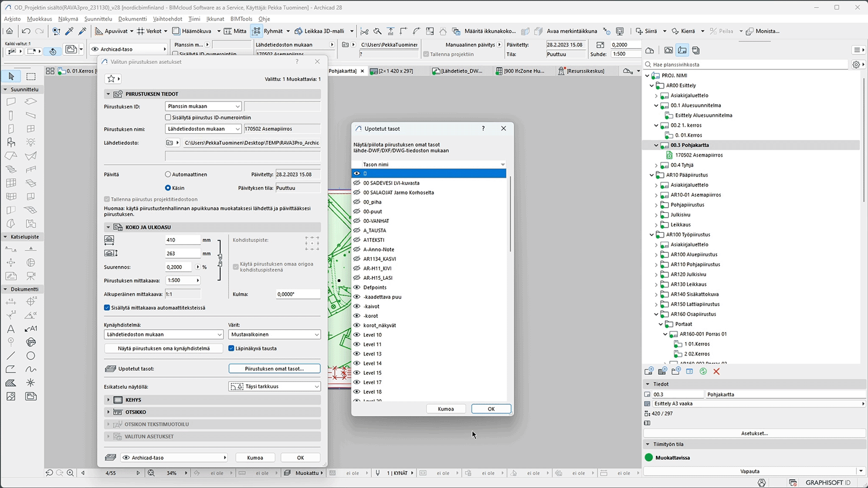The height and width of the screenshot is (488, 868).
Task: Click drawing width field showing 410
Action: click(182, 240)
